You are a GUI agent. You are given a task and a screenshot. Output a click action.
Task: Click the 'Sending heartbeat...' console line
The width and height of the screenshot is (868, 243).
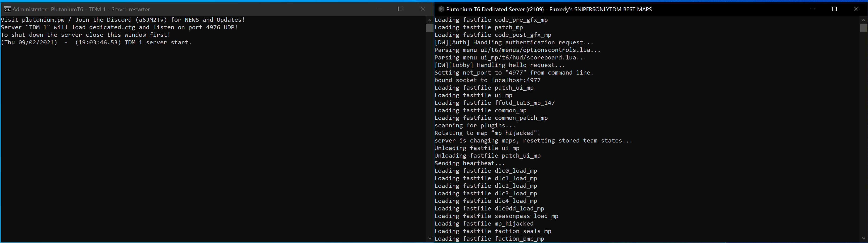[469, 163]
